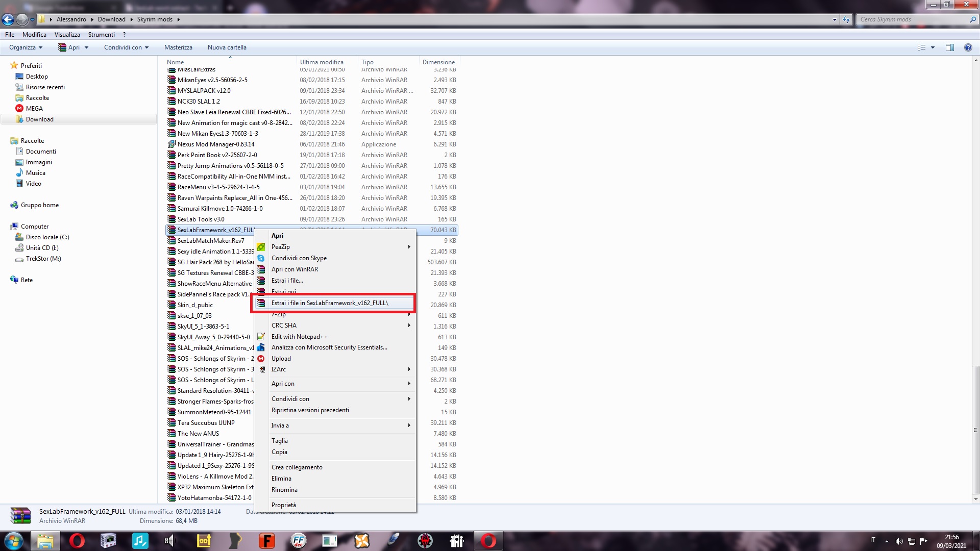This screenshot has height=551, width=980.
Task: Select the SkyUI_5_1-3863-5-1 file
Action: pos(203,326)
